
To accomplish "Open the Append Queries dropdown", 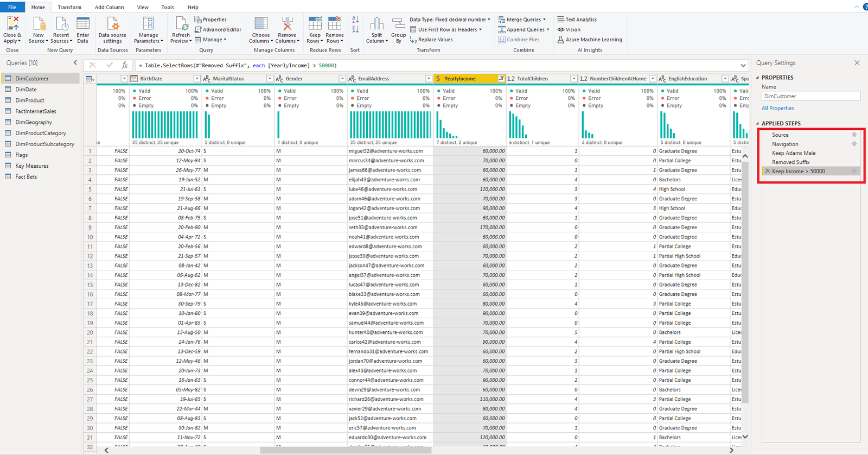I will (524, 30).
